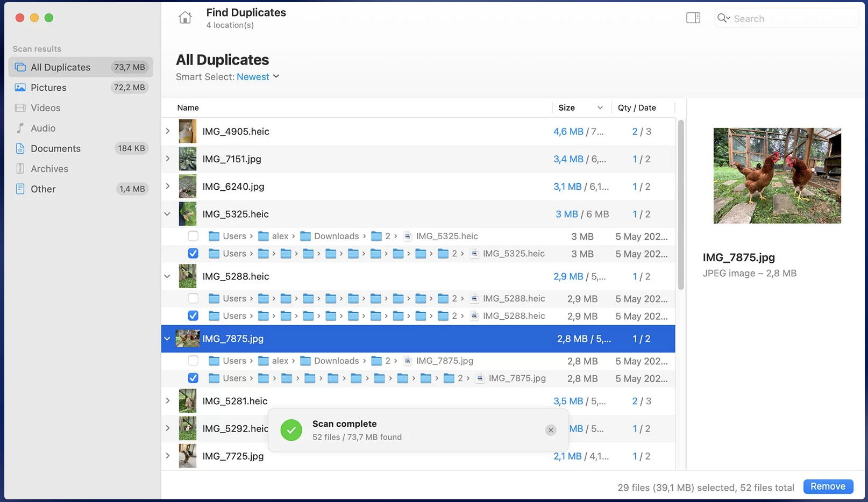Select the Videos scan category
This screenshot has height=502, width=868.
(45, 107)
